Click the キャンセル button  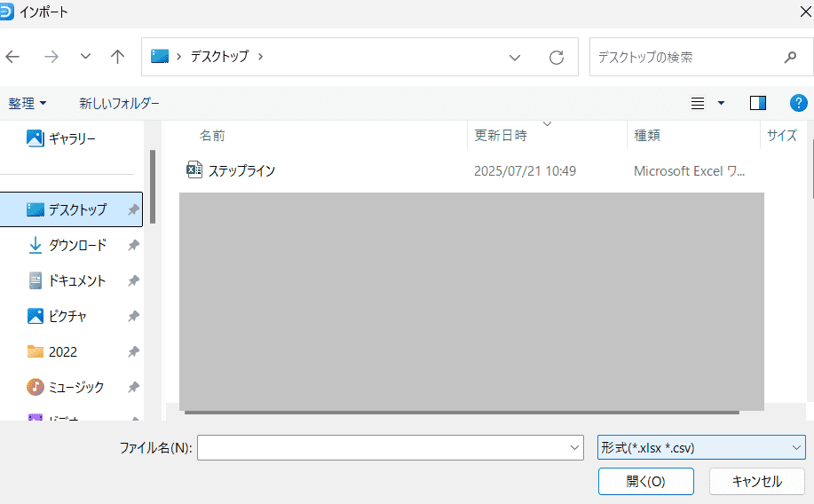(756, 481)
